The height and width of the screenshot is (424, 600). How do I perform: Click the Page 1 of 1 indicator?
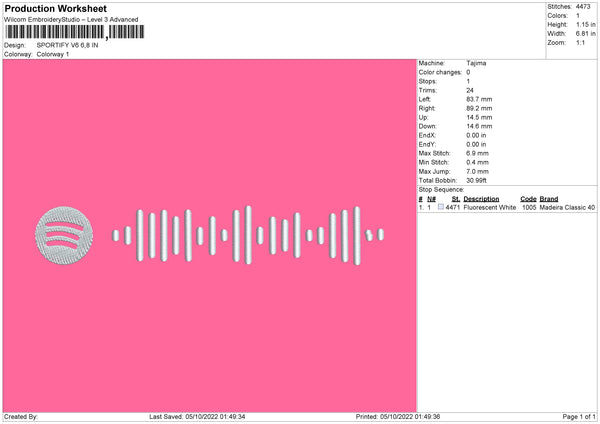[x=579, y=417]
